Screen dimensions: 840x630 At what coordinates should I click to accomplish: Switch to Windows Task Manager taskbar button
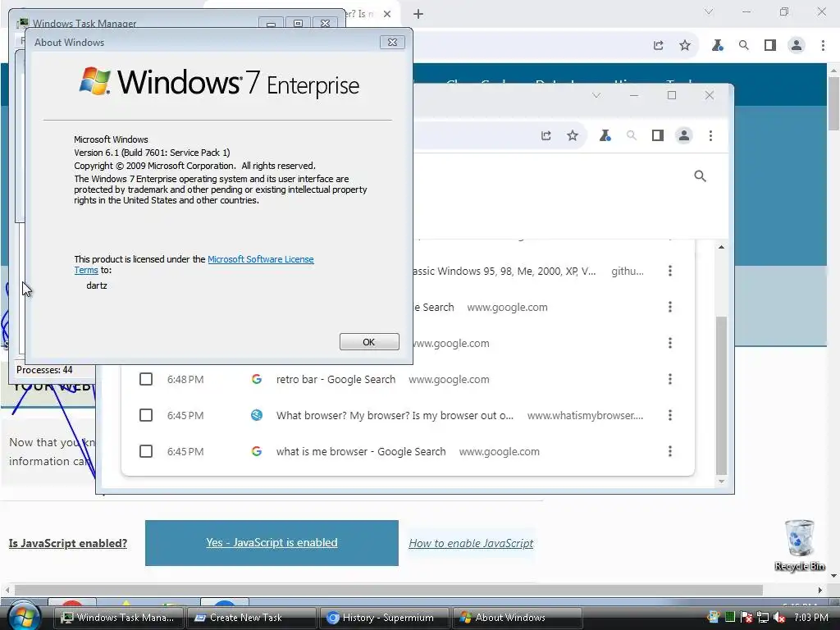pyautogui.click(x=119, y=618)
